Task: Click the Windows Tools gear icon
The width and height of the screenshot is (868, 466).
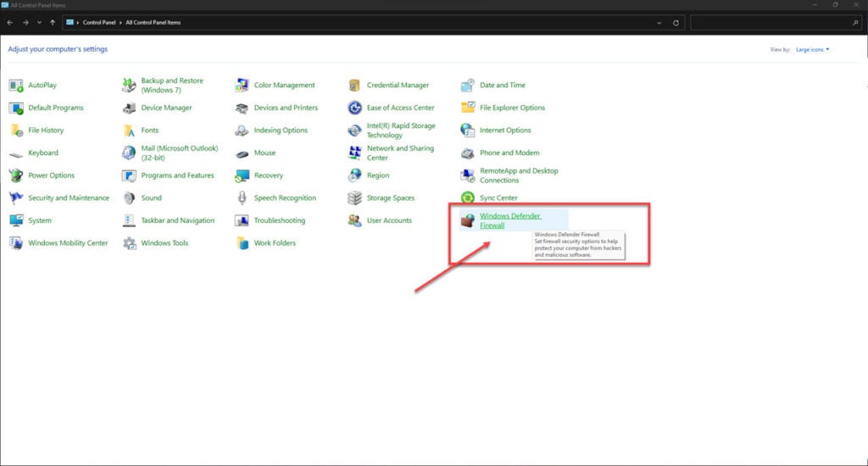Action: (129, 243)
